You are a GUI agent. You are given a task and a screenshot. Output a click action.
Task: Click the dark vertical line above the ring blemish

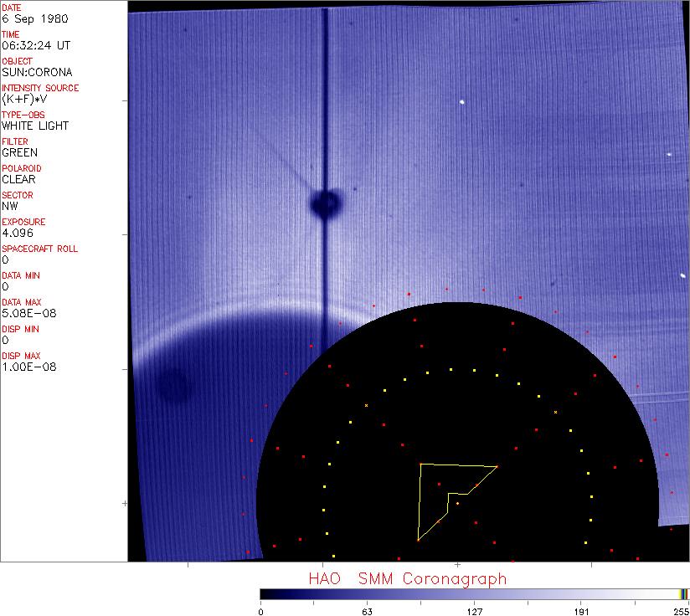click(325, 100)
